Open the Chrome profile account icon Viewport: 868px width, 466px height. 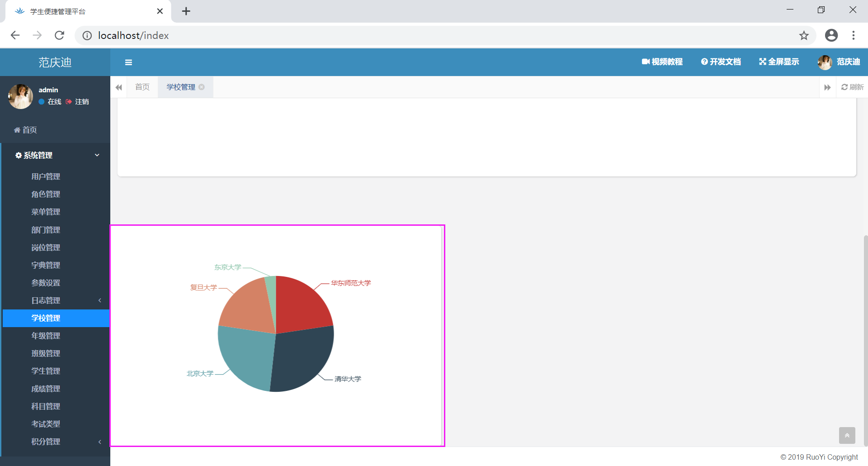click(x=831, y=35)
